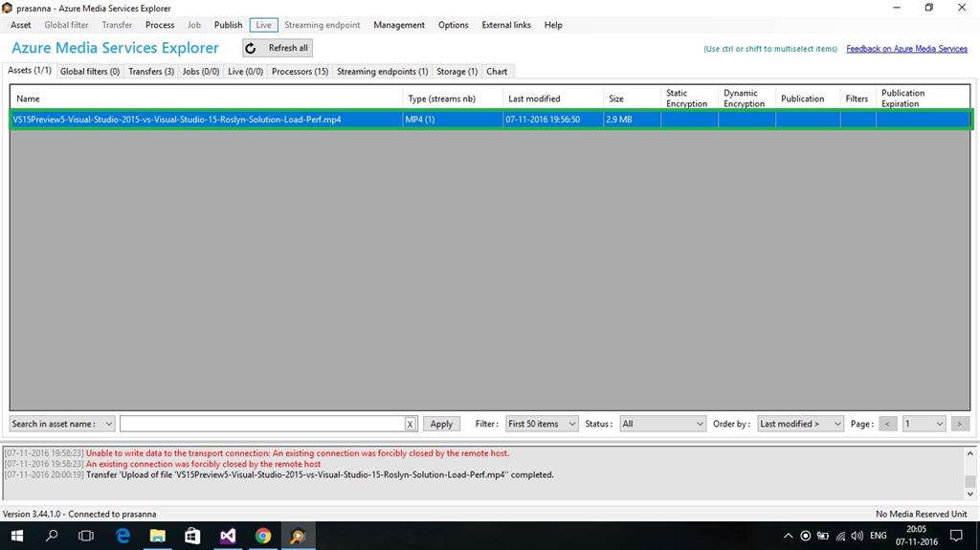The image size is (980, 550).
Task: Open the Streaming endpoint menu
Action: point(323,25)
